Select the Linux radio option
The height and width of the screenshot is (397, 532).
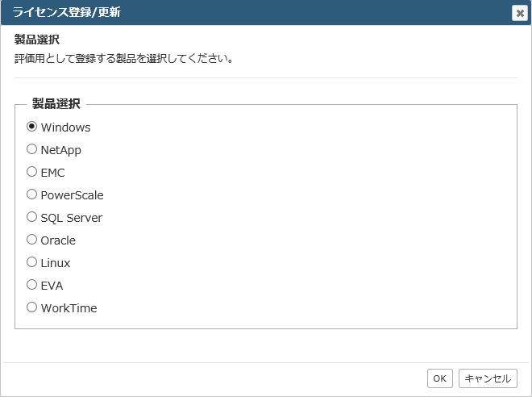point(31,262)
